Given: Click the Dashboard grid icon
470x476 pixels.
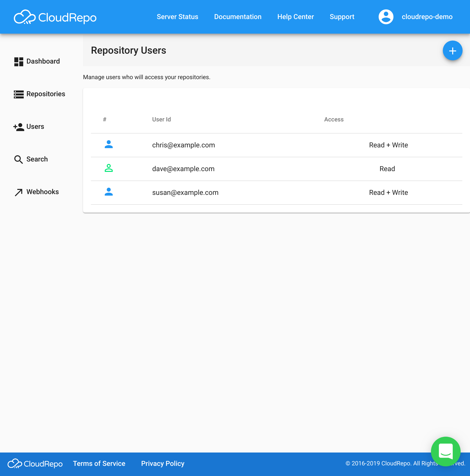Looking at the screenshot, I should point(19,62).
